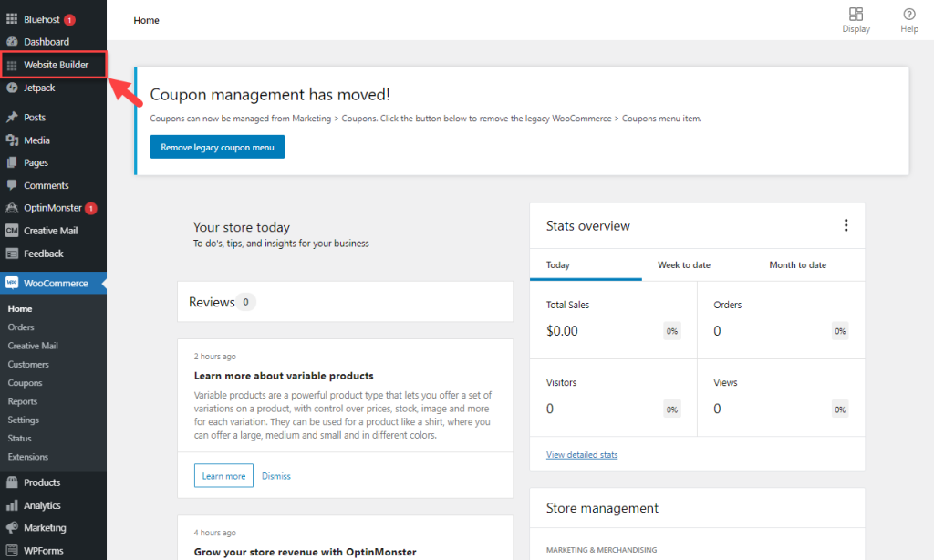Open WooCommerce Extensions submenu

click(28, 456)
